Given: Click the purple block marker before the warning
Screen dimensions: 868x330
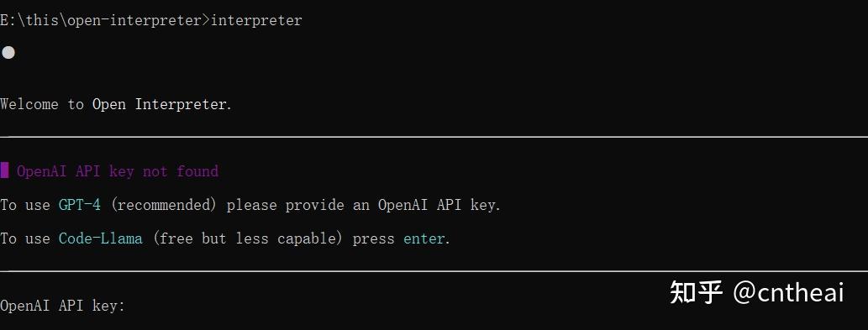Looking at the screenshot, I should [x=4, y=170].
